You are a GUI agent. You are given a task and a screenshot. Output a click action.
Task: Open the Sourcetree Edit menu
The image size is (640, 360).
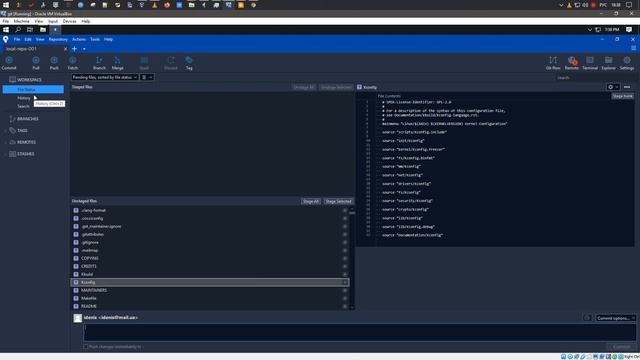pyautogui.click(x=28, y=39)
